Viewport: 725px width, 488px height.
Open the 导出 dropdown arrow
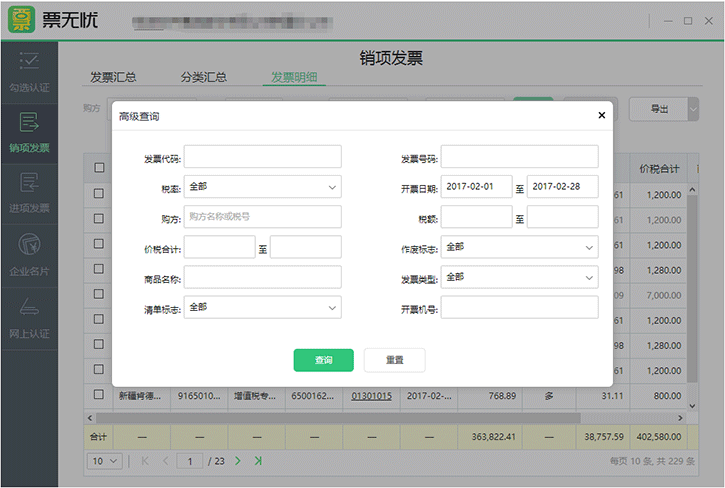point(693,110)
